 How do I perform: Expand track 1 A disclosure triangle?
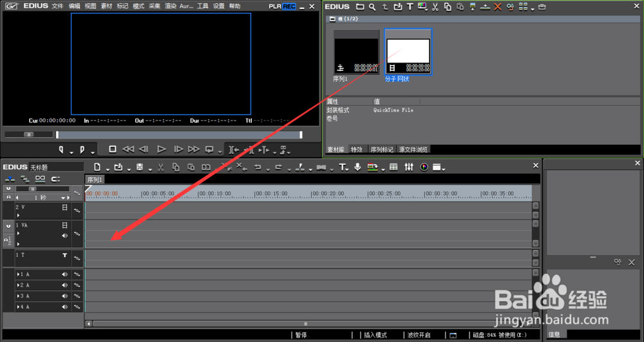(x=18, y=274)
